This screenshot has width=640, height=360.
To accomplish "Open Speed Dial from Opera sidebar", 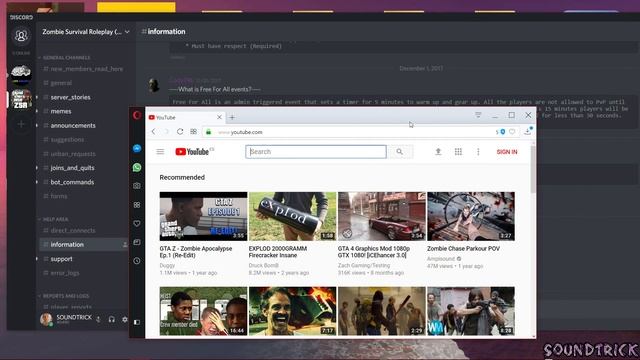I will [x=137, y=204].
